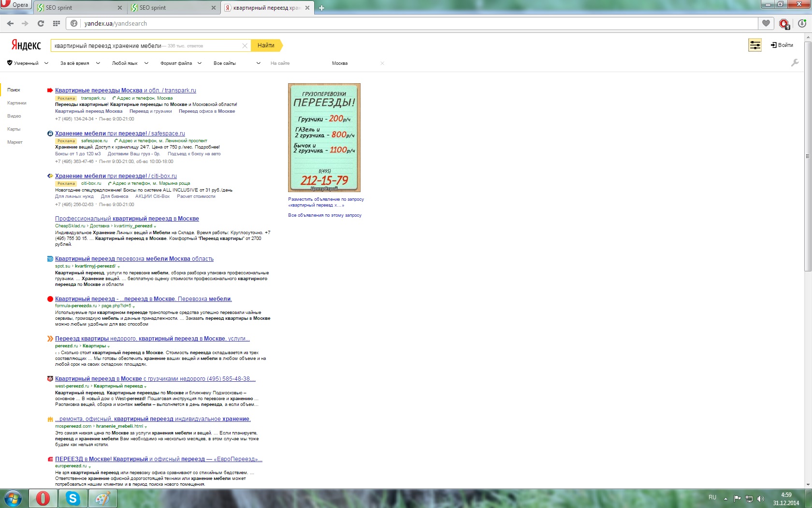Viewport: 812px width, 508px height.
Task: Open Профессиональный квартирный переезд в Москве result
Action: coord(127,219)
